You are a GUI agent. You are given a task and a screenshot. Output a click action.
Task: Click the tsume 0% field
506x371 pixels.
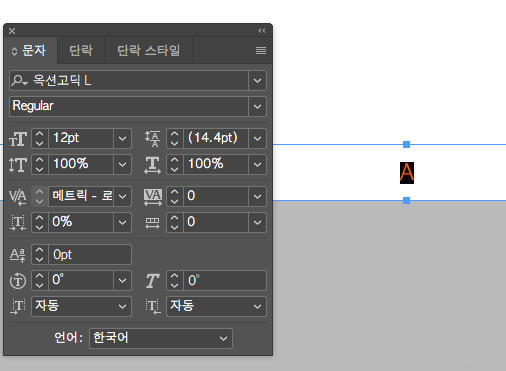click(x=81, y=222)
